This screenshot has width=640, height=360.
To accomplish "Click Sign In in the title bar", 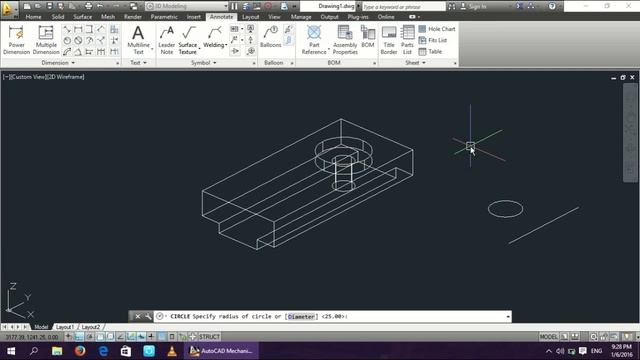I will 473,7.
